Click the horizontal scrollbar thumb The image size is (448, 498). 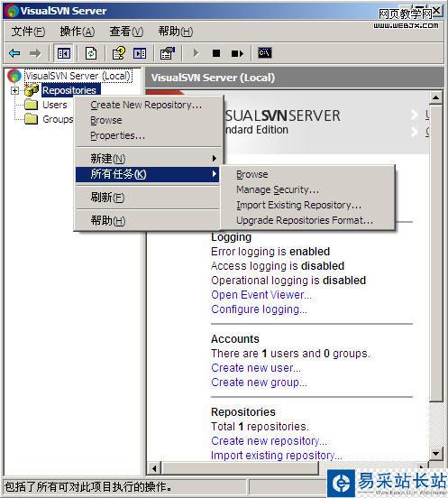pyautogui.click(x=240, y=468)
